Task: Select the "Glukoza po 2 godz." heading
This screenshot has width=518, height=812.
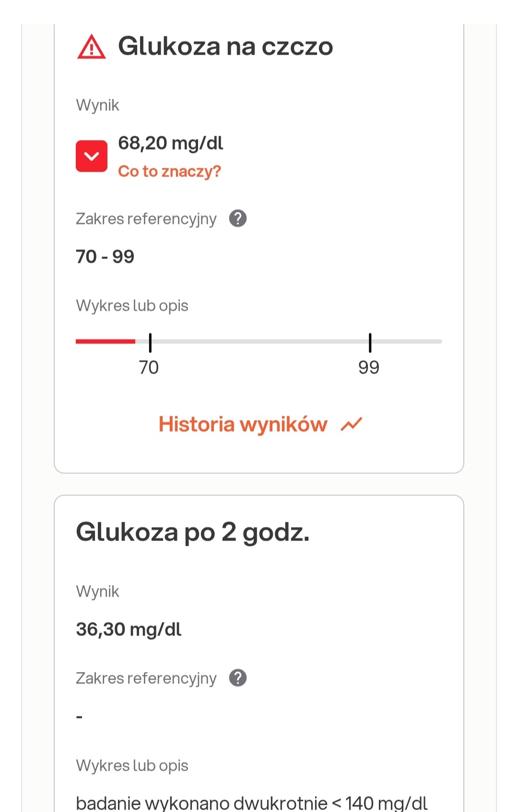Action: point(193,532)
